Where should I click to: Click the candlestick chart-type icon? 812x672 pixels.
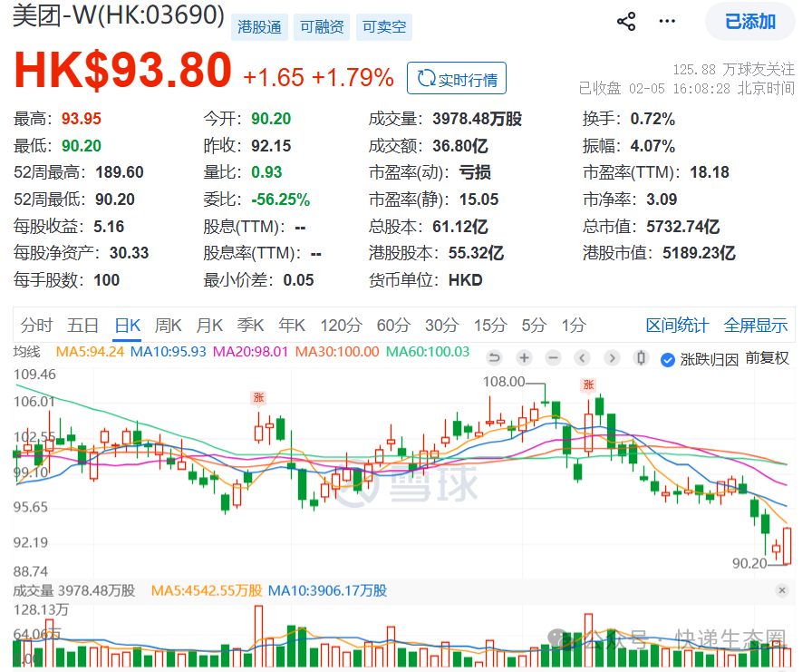641,357
